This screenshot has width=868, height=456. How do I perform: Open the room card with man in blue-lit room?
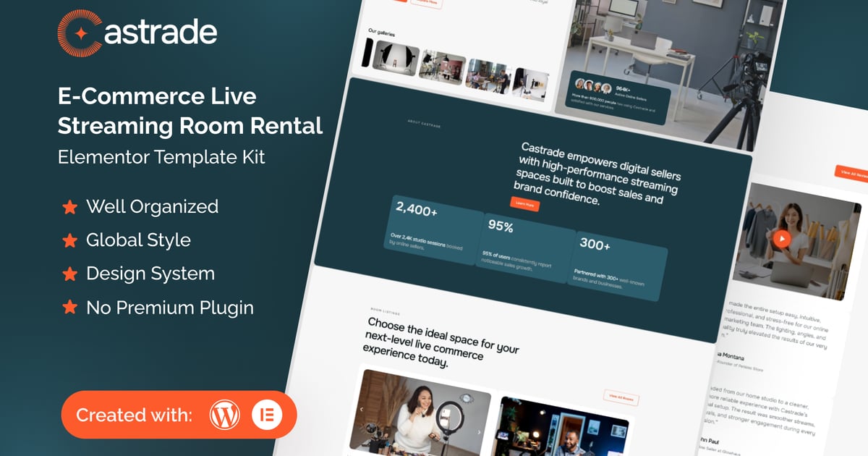[563, 427]
